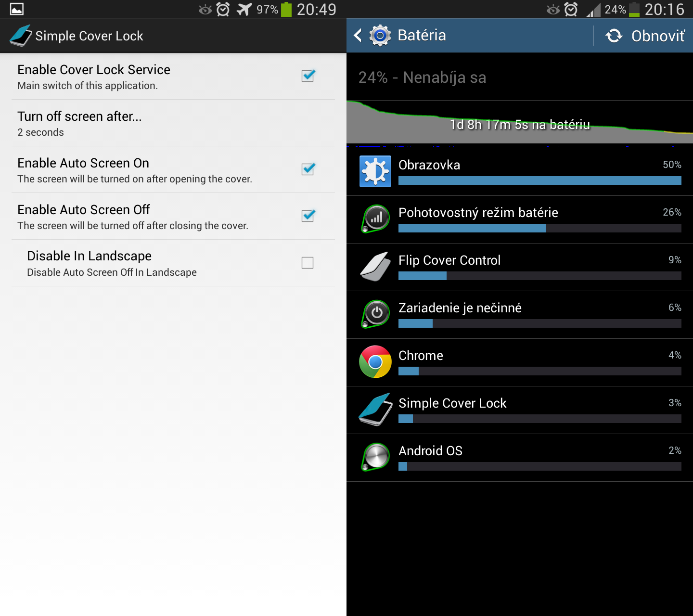Tap the refresh arrows icon beside Obnoviť

[614, 36]
